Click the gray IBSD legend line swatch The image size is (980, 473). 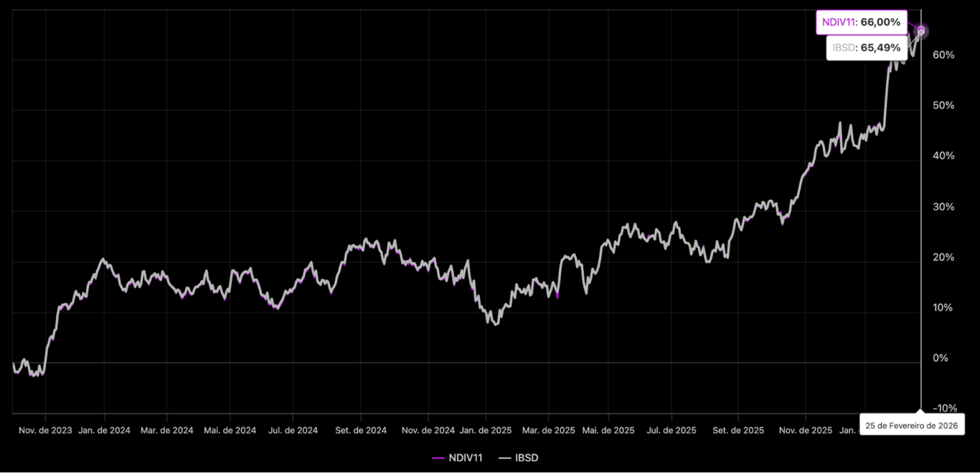tap(504, 458)
